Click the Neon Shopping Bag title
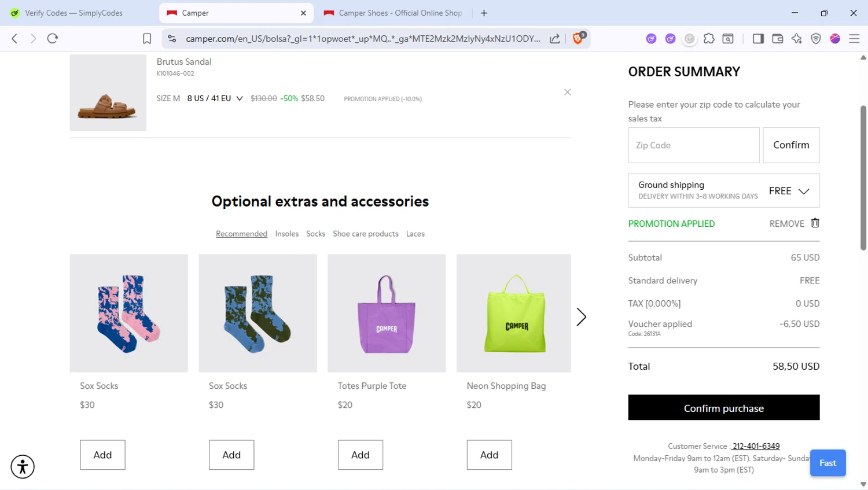 [x=506, y=386]
